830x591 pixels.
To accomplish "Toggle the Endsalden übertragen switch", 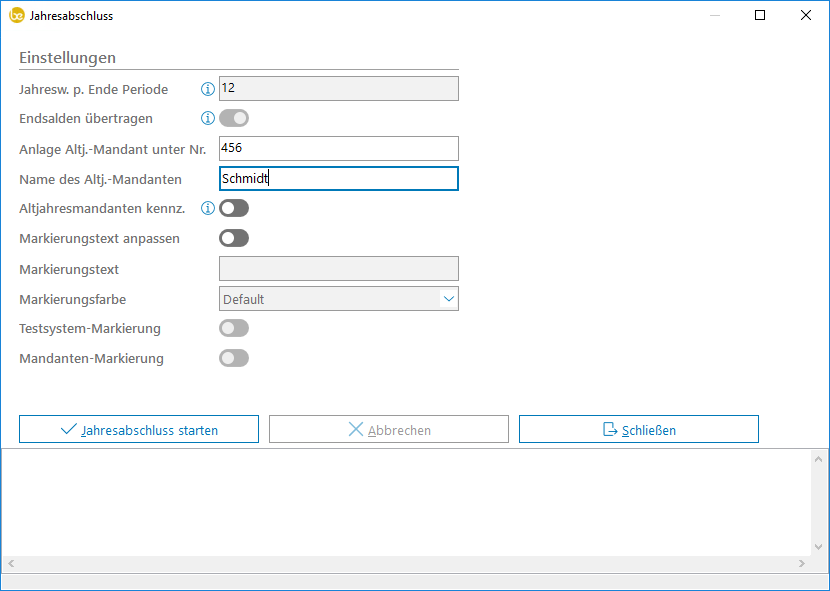I will click(234, 118).
